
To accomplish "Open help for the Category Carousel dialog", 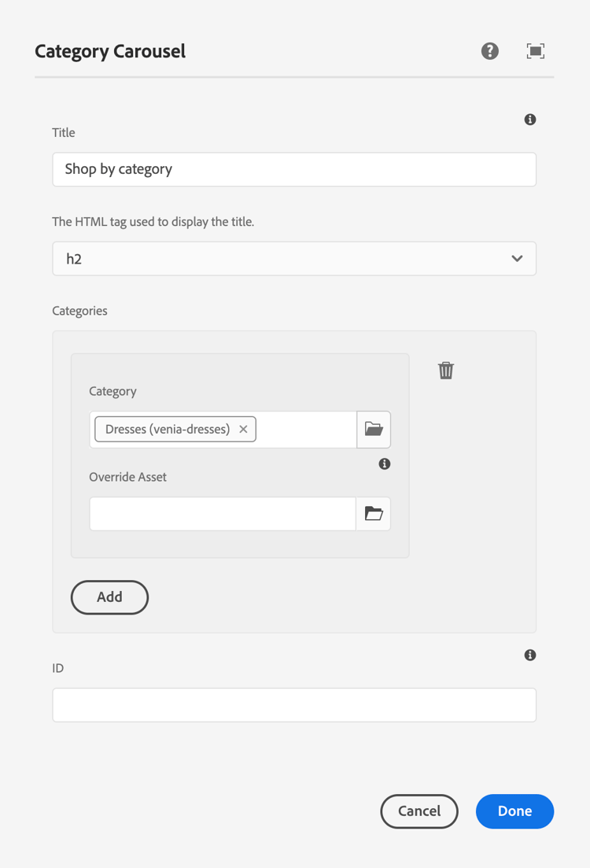I will pos(489,50).
